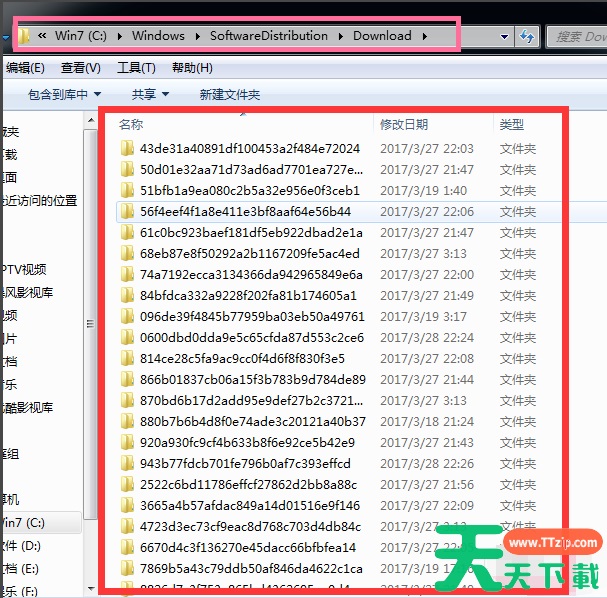The image size is (607, 598).
Task: Click folder icon of 50d01e32aa71d73ad6ad7701ea727e...
Action: [127, 169]
